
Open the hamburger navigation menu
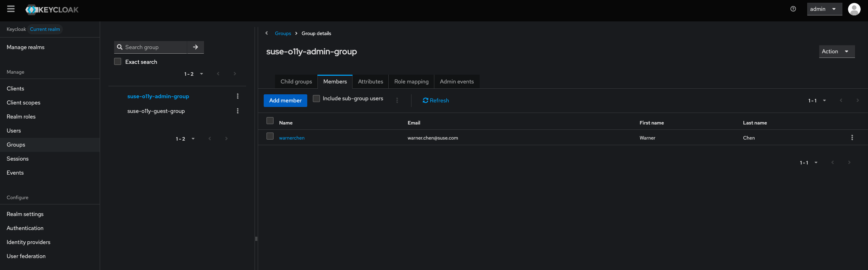pyautogui.click(x=11, y=9)
